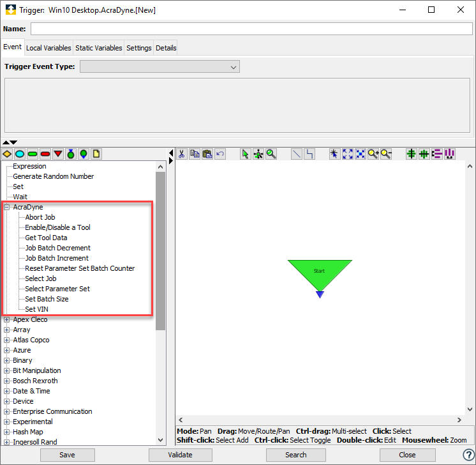Image resolution: width=476 pixels, height=465 pixels.
Task: Expand the Hash Map tree node
Action: [x=6, y=432]
